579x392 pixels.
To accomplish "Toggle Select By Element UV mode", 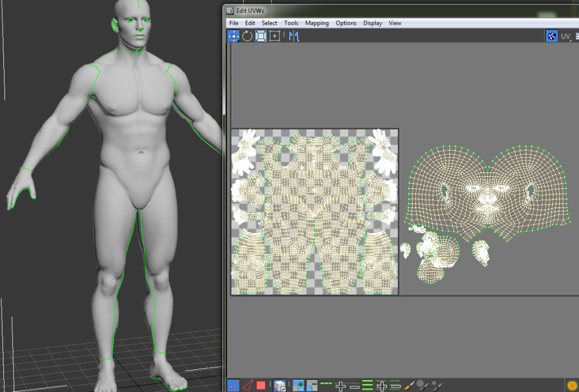I will [280, 386].
